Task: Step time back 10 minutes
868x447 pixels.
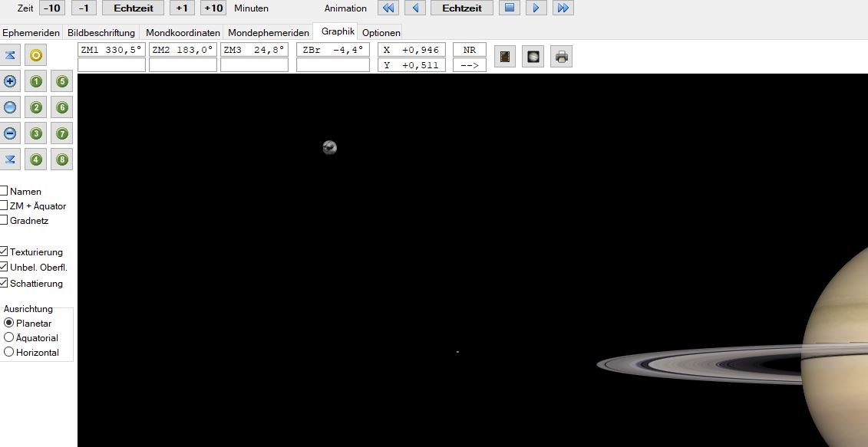Action: click(x=52, y=8)
